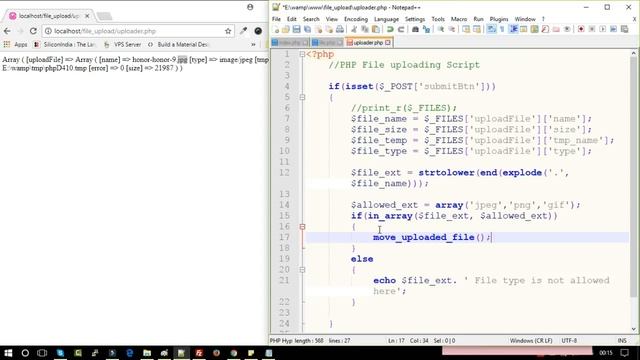Click the Zoom In toolbar icon
The width and height of the screenshot is (640, 360).
tap(440, 29)
